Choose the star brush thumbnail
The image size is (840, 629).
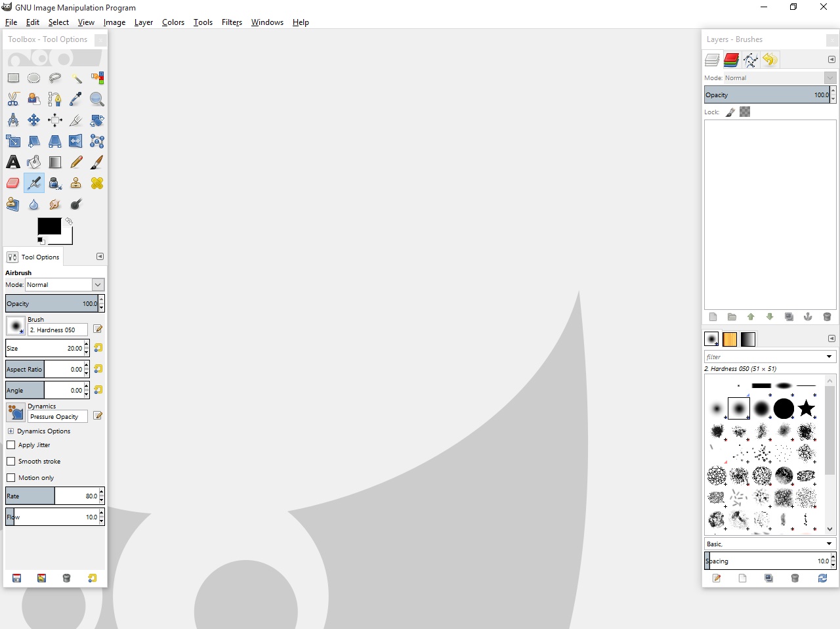[806, 409]
